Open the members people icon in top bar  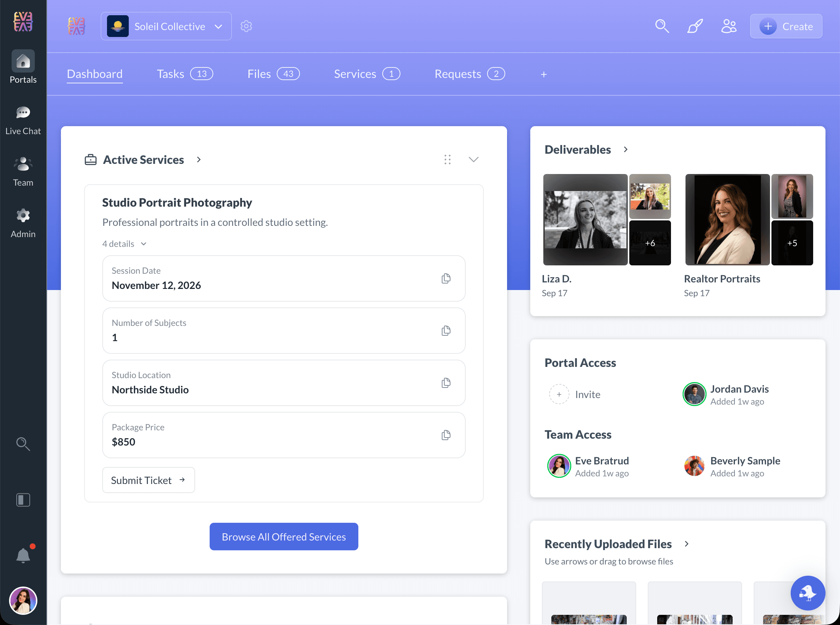[x=729, y=26]
